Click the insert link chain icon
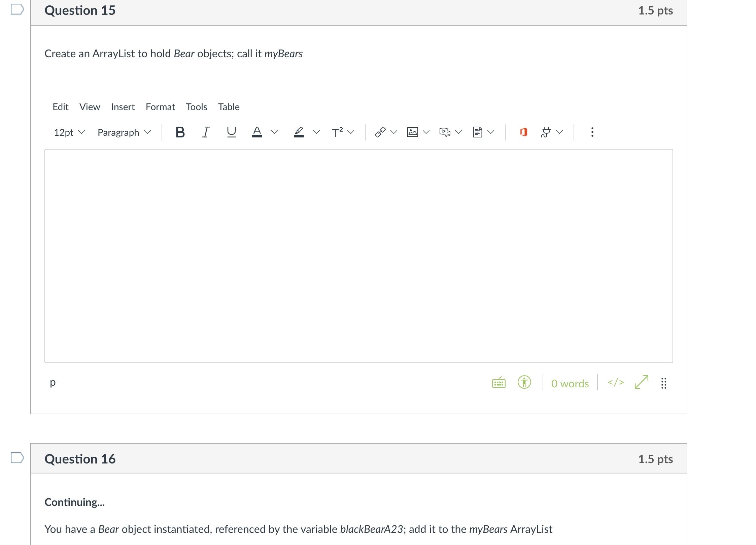Screen dimensions: 756x545 point(380,132)
